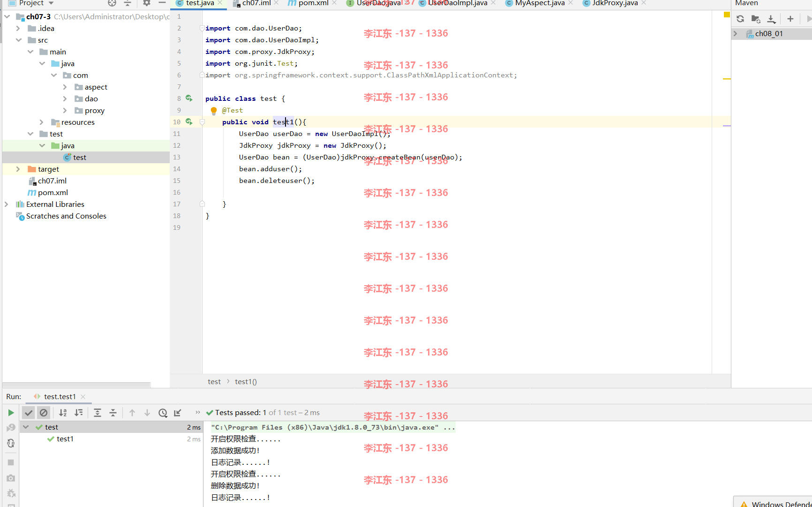Click Rerun Failed Tests icon in Run sidebar
812x507 pixels.
[x=11, y=428]
